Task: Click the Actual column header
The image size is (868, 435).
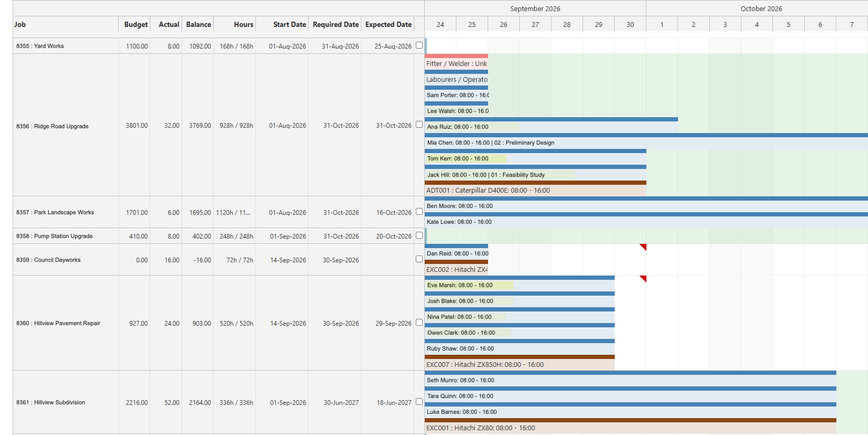Action: 166,24
